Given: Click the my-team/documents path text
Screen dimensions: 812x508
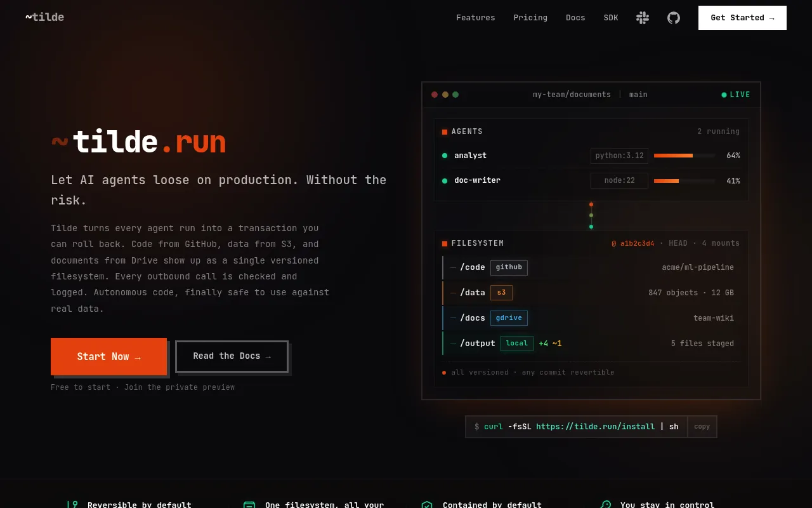Looking at the screenshot, I should (572, 95).
